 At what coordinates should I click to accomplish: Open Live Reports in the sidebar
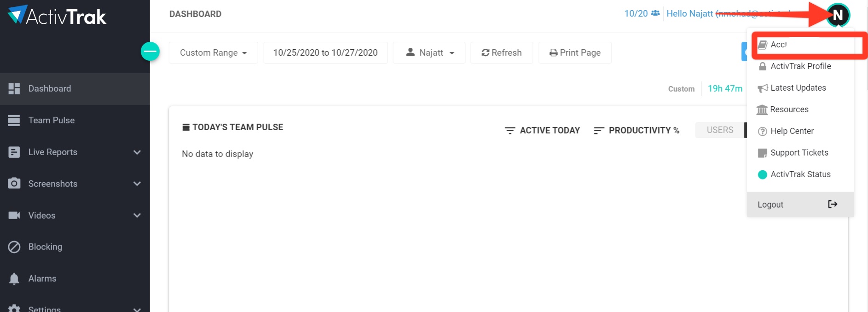(x=75, y=152)
